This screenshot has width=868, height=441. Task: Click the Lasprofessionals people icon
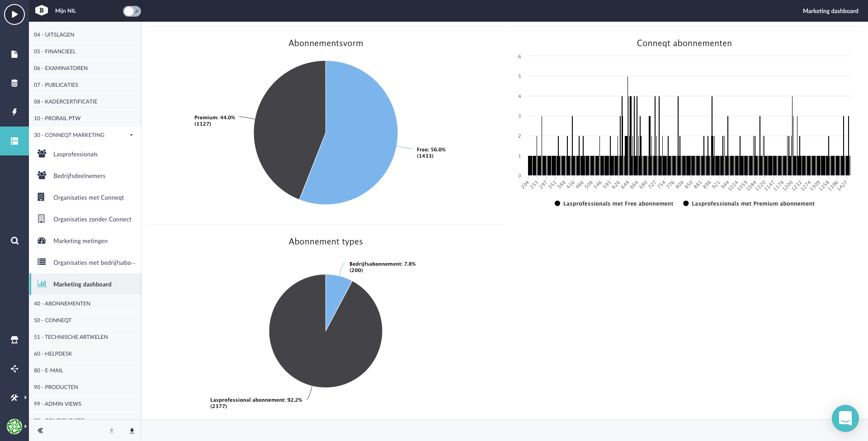click(x=42, y=154)
